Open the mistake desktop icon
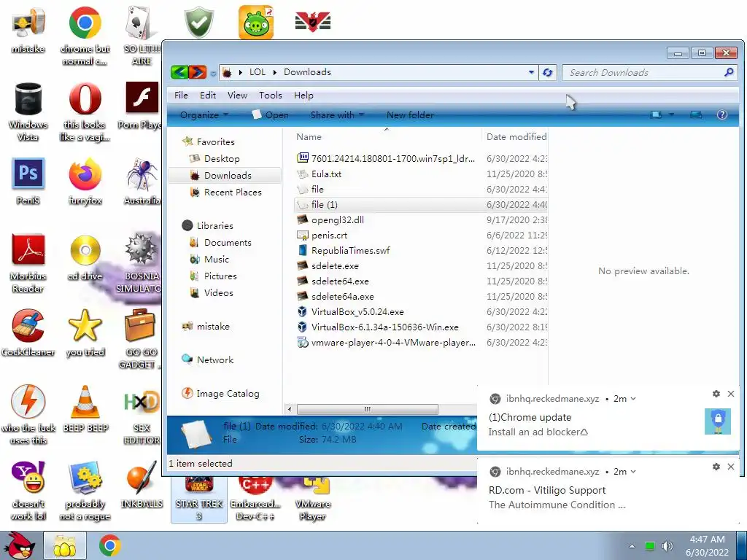Viewport: 747px width, 560px height. click(x=28, y=30)
